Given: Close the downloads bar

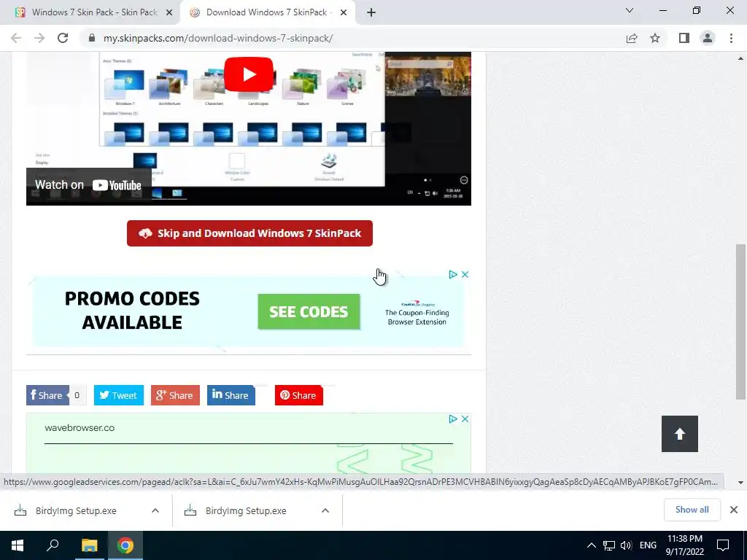Looking at the screenshot, I should coord(734,510).
